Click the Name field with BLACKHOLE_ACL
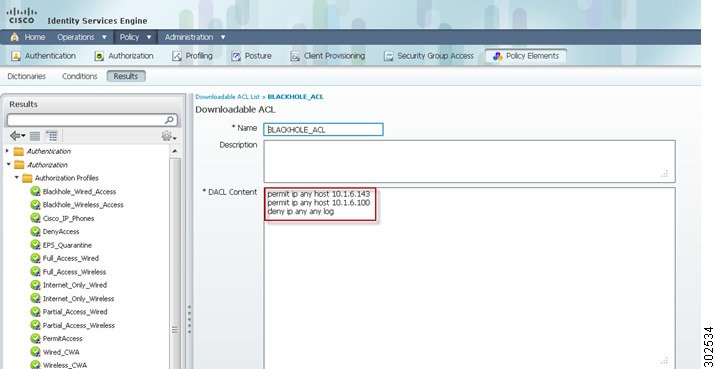 coord(323,130)
